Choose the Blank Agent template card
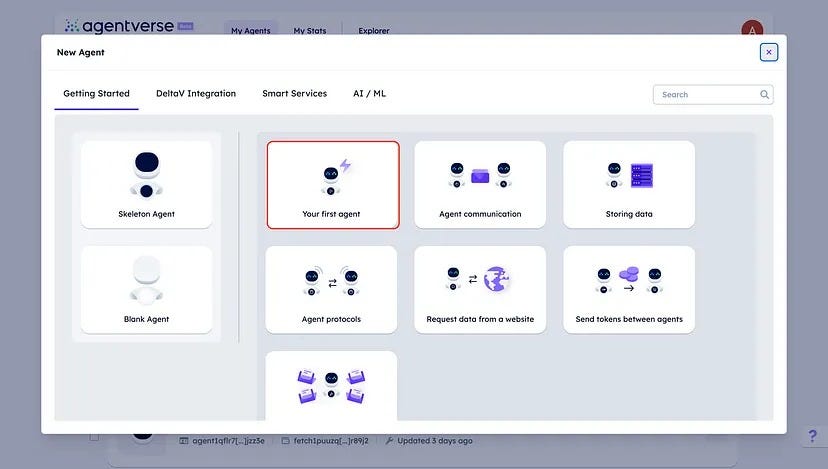Viewport: 828px width, 469px height. click(x=146, y=289)
